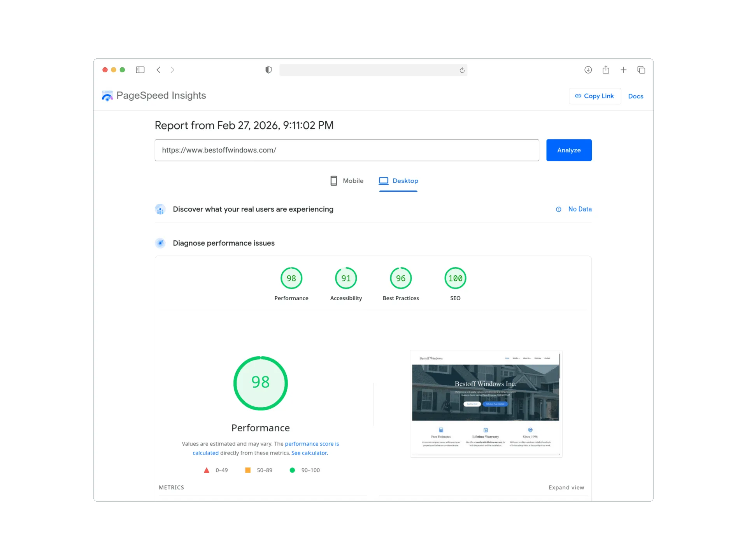Viewport: 747px width, 560px height.
Task: Click the Performance label under the small gauge
Action: (x=291, y=298)
